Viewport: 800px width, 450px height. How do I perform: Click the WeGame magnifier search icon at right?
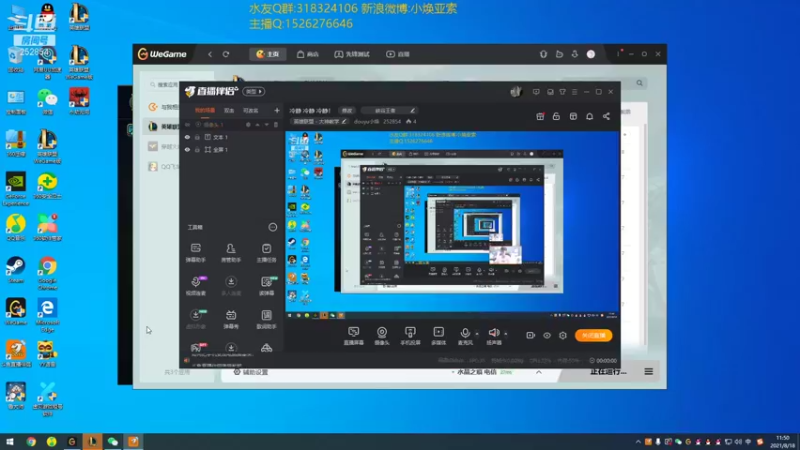(639, 83)
